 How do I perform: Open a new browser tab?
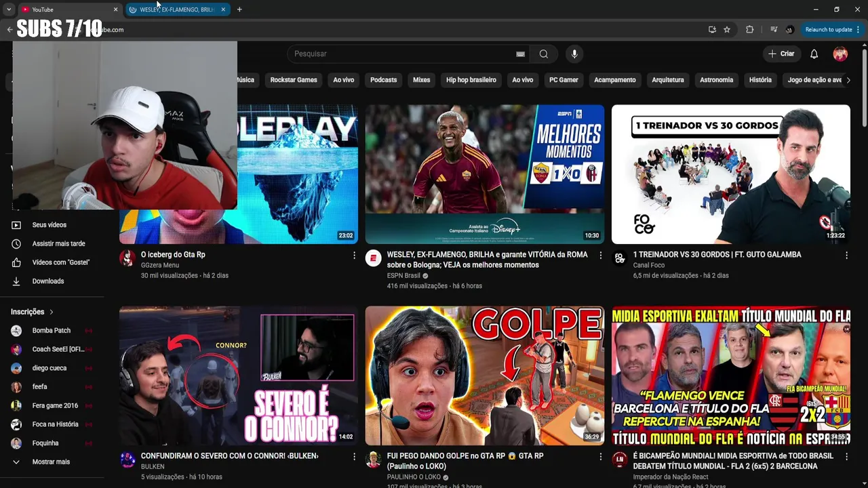(x=239, y=9)
